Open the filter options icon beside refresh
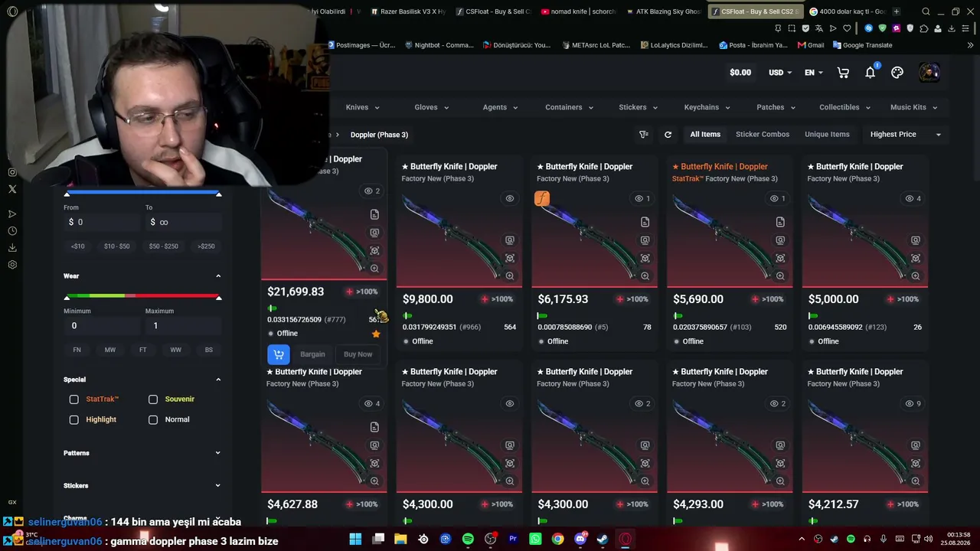Image resolution: width=980 pixels, height=551 pixels. click(x=644, y=135)
